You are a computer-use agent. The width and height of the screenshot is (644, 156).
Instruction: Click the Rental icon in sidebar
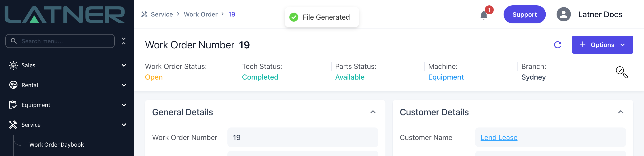tap(13, 85)
